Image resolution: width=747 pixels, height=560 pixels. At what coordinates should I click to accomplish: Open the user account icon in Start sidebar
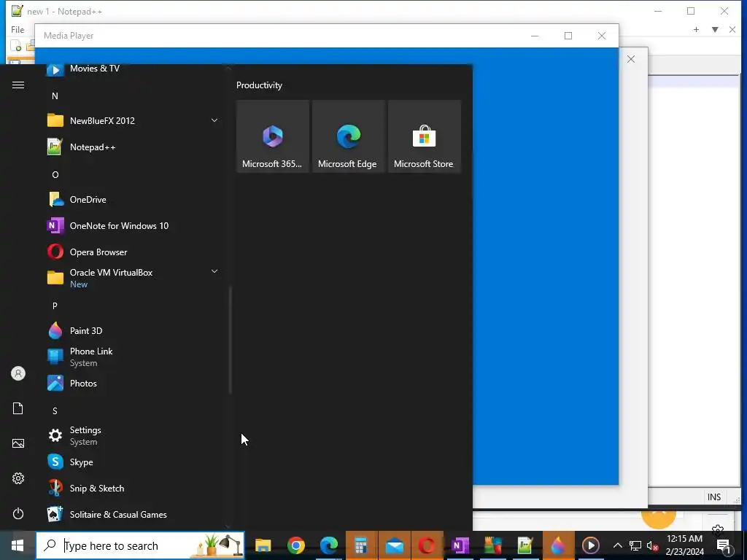(18, 373)
